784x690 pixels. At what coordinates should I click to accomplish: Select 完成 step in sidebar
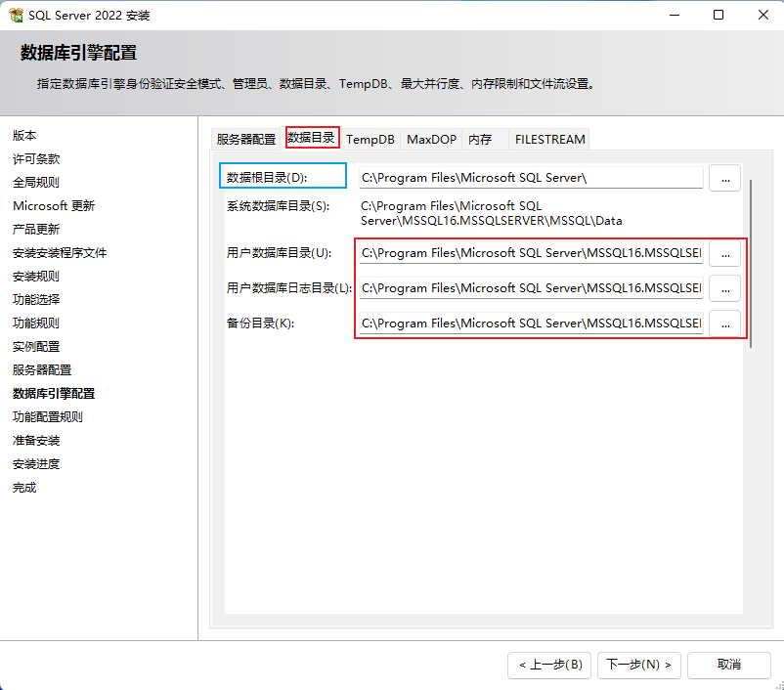click(24, 488)
